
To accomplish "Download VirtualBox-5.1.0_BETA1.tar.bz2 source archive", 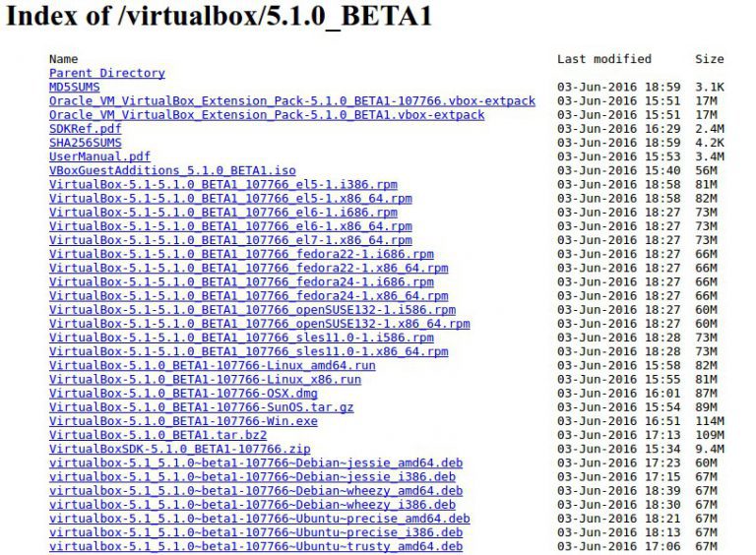I will (158, 436).
